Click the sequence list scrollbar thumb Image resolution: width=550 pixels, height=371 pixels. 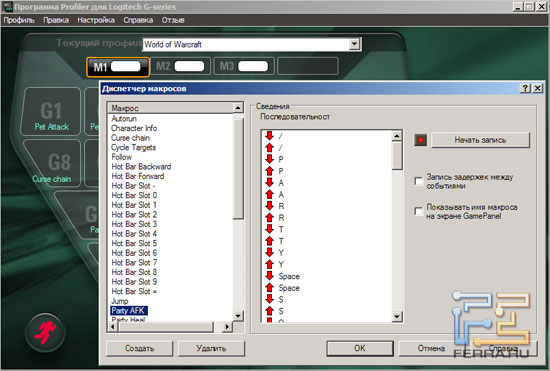397,155
